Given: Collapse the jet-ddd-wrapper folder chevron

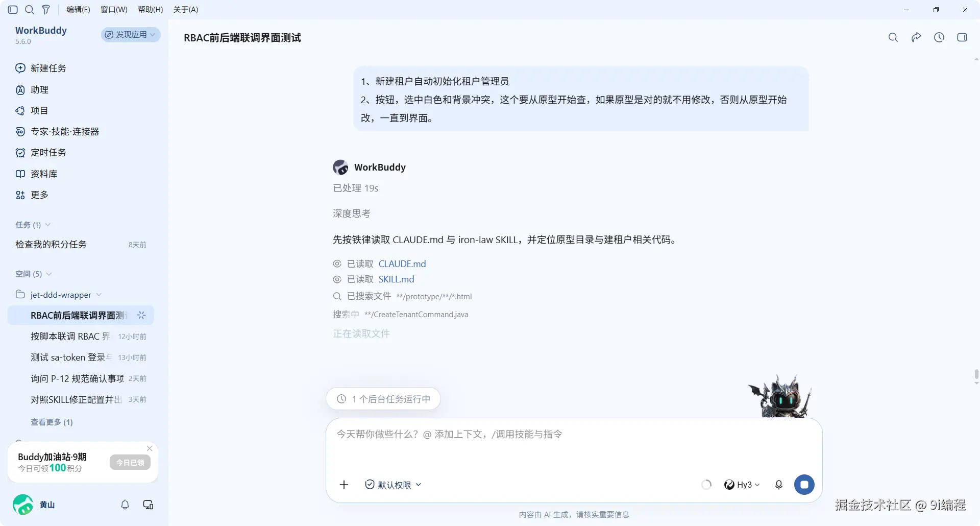Looking at the screenshot, I should [x=99, y=295].
